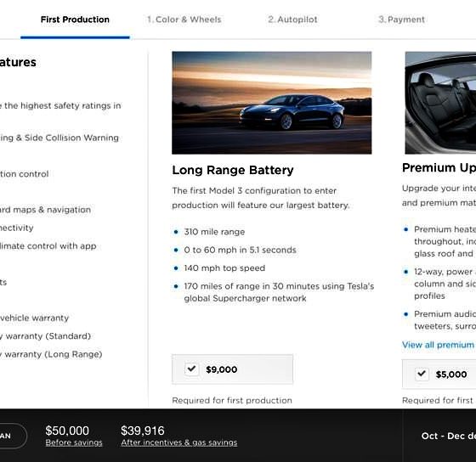Toggle the $9,000 Long Range Battery checkbox

(191, 369)
